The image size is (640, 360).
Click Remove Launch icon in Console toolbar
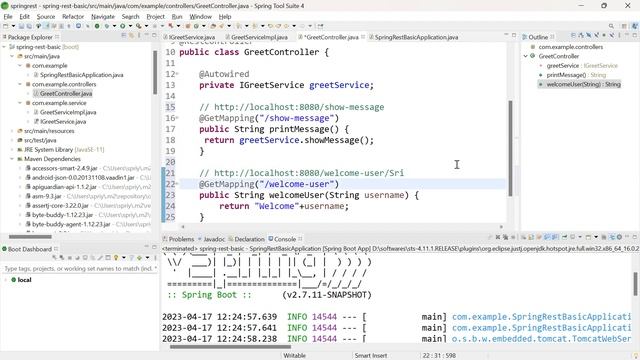[x=498, y=237]
